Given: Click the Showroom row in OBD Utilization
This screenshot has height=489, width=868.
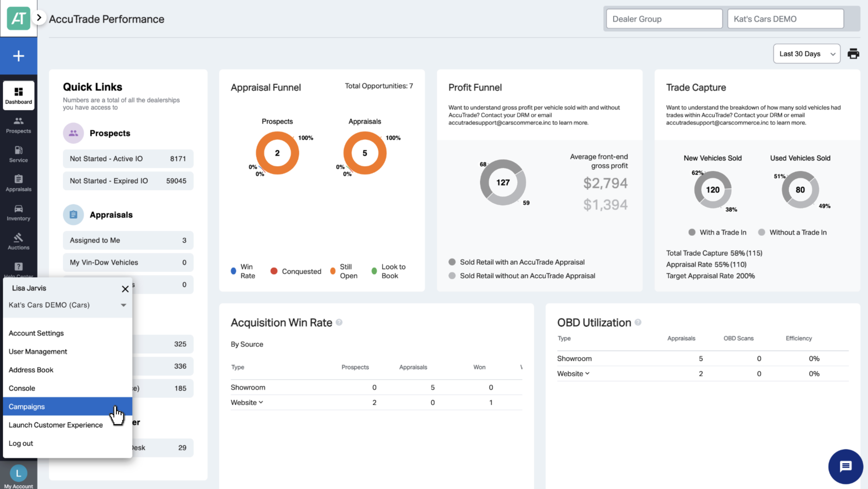Looking at the screenshot, I should (x=703, y=359).
